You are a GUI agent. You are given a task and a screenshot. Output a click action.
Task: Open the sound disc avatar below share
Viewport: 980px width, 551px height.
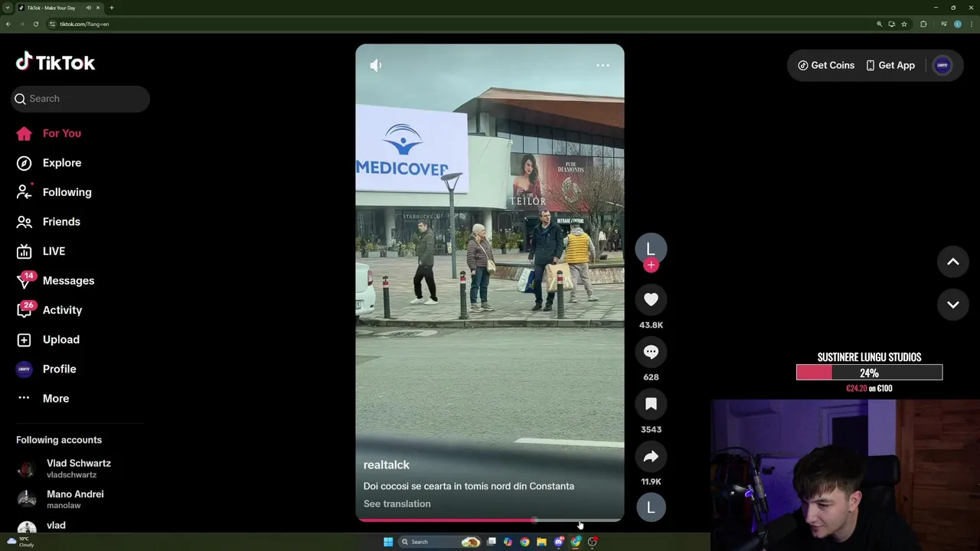(651, 507)
